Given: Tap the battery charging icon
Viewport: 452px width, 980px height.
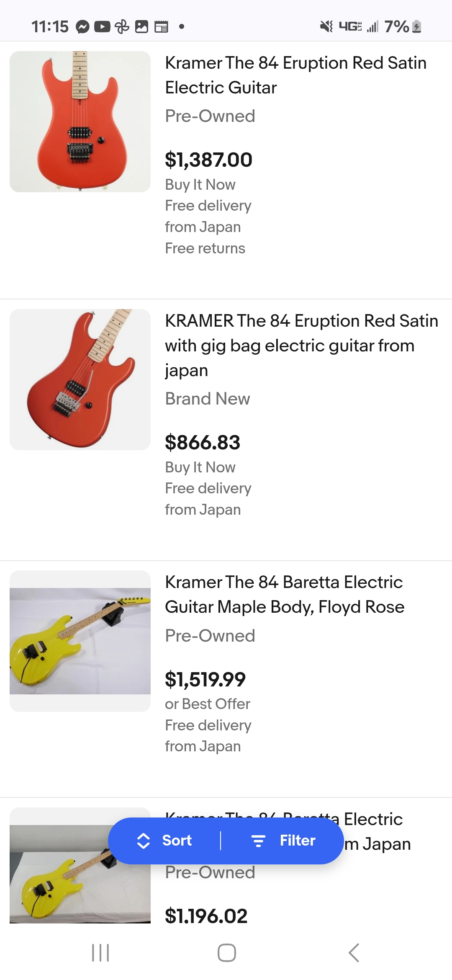Looking at the screenshot, I should pyautogui.click(x=416, y=27).
